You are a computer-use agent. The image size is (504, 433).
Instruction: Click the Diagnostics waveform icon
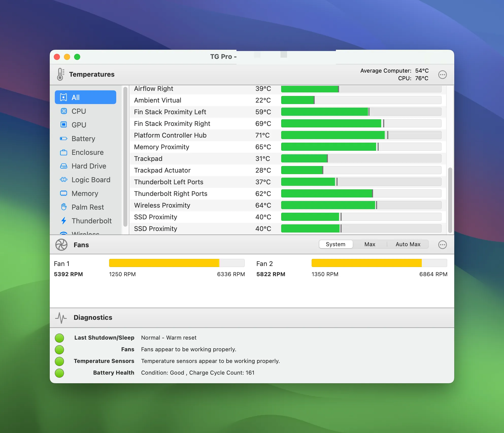pyautogui.click(x=61, y=318)
